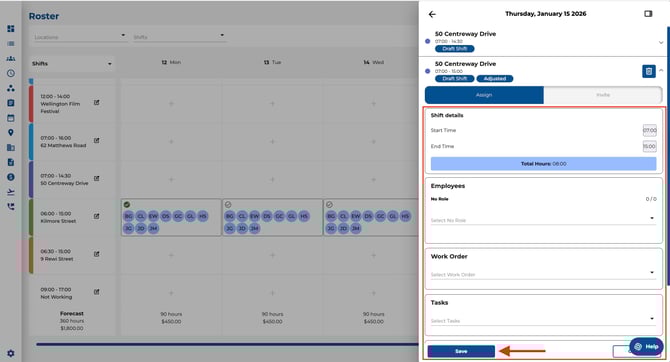
Task: Click the roster horizontal scrollbar
Action: point(227,344)
